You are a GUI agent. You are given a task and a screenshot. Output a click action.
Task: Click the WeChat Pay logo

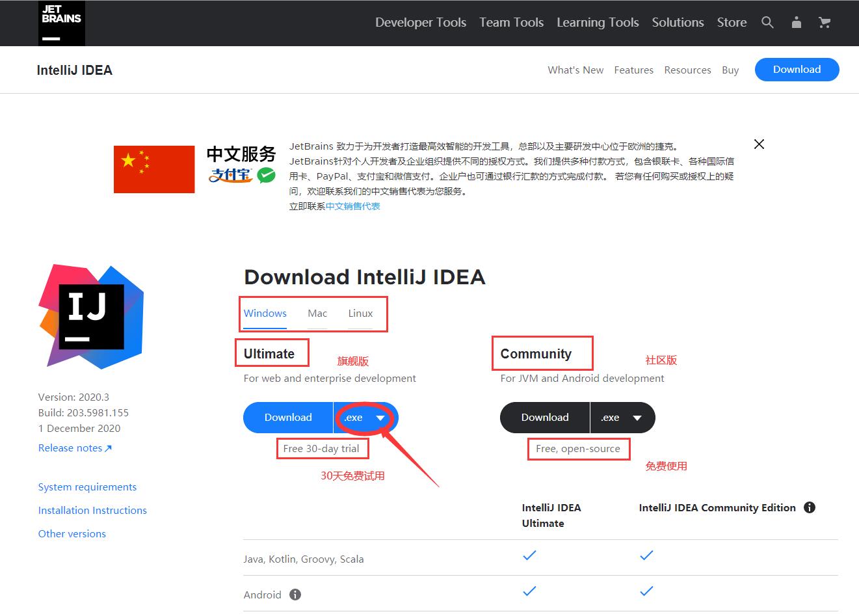pyautogui.click(x=266, y=175)
